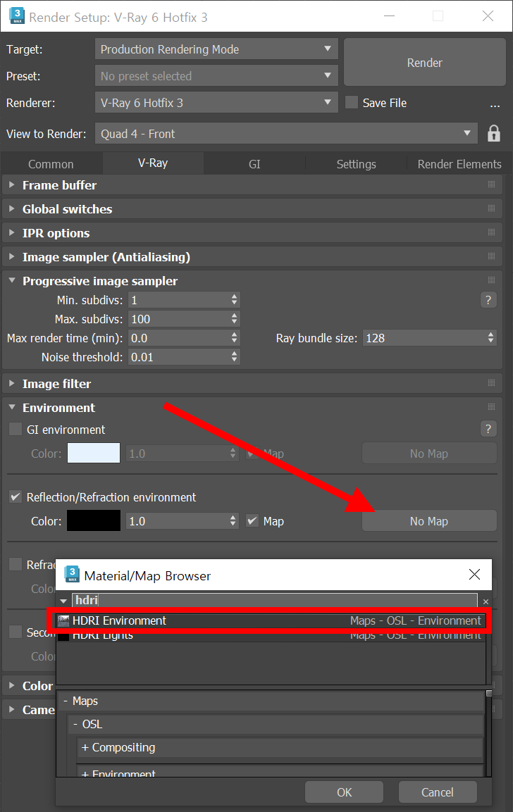Click the hdri search field in the browser
The width and height of the screenshot is (513, 812).
(x=275, y=600)
